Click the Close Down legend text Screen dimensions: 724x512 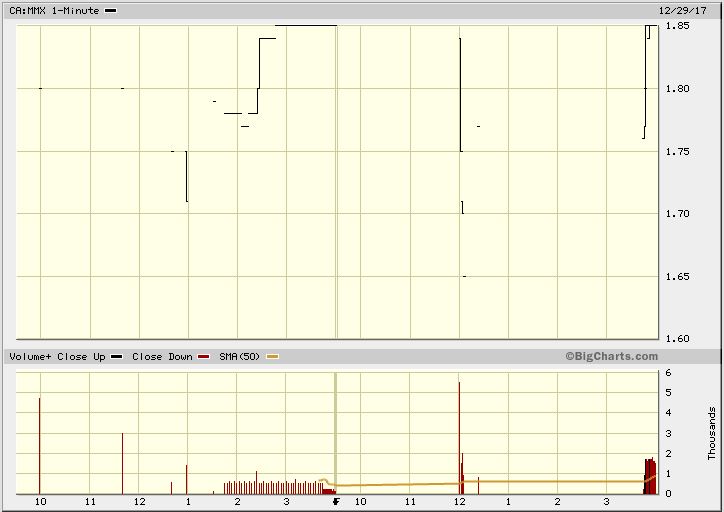point(162,356)
